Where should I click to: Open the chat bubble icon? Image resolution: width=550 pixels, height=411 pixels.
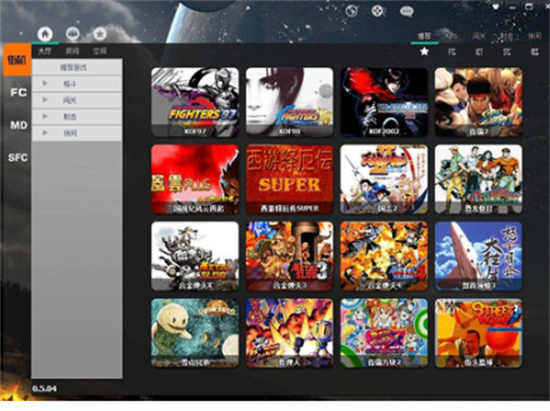407,12
